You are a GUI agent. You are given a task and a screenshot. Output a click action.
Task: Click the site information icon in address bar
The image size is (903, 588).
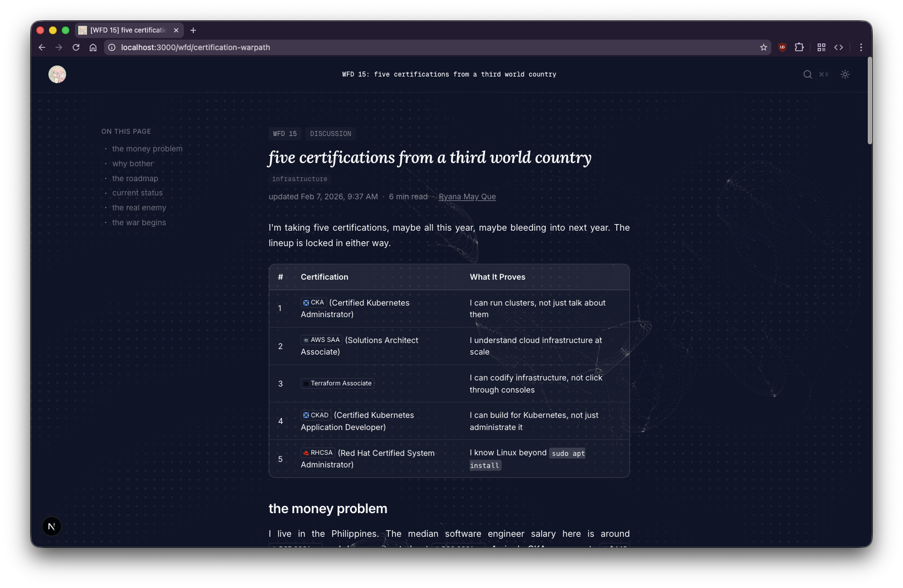point(112,47)
